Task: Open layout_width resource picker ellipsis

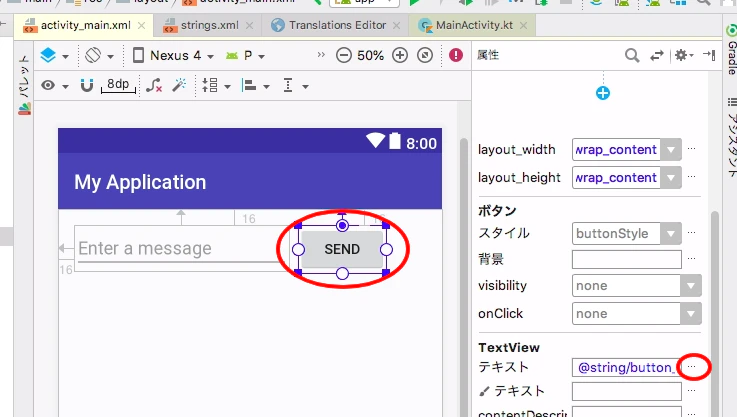Action: [x=691, y=149]
